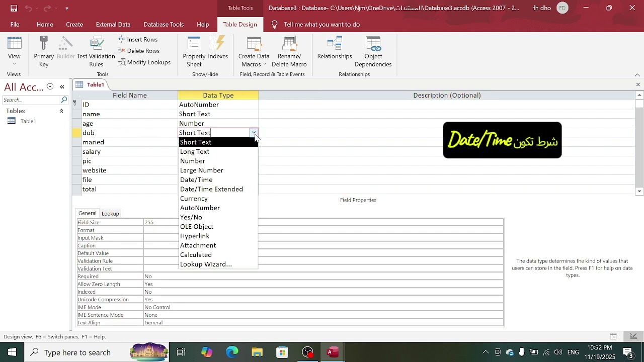Screen dimensions: 644x362
Task: Switch to the Create tab
Action: 74,24
